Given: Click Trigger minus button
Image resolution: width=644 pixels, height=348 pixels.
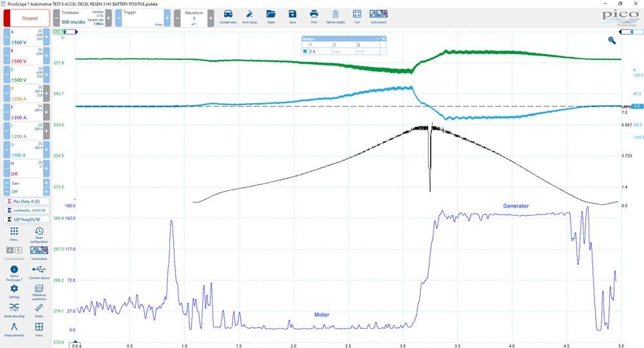Looking at the screenshot, I should point(118,18).
